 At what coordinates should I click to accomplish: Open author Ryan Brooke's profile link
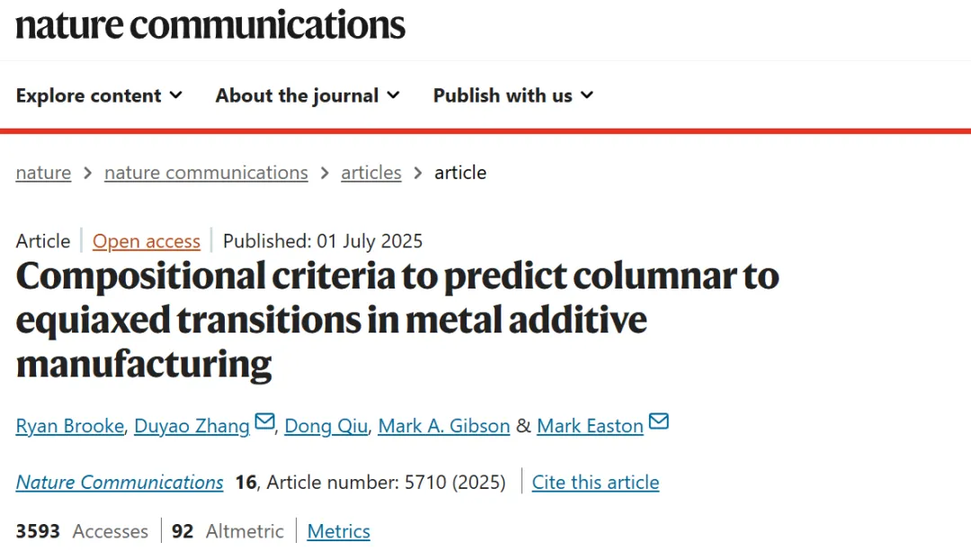[70, 426]
